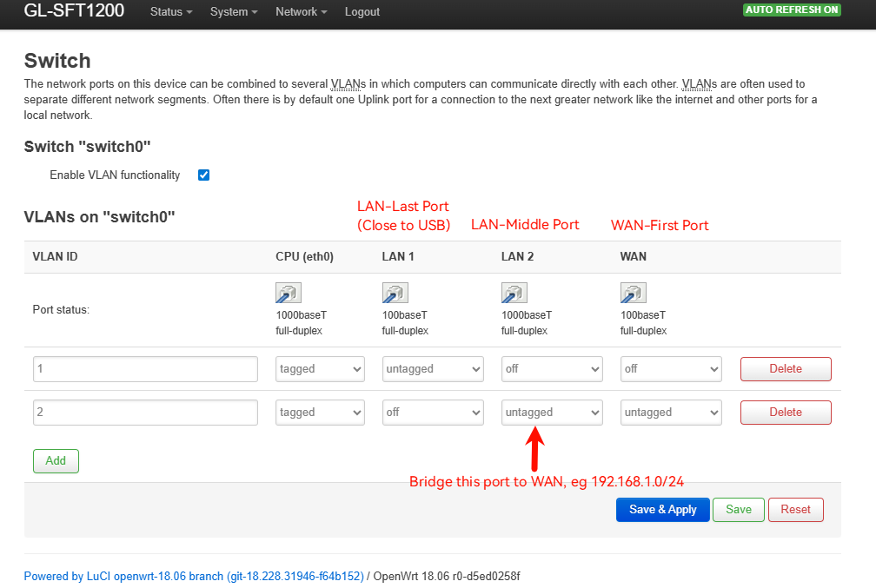
Task: Click the WAN port status icon
Action: (633, 293)
